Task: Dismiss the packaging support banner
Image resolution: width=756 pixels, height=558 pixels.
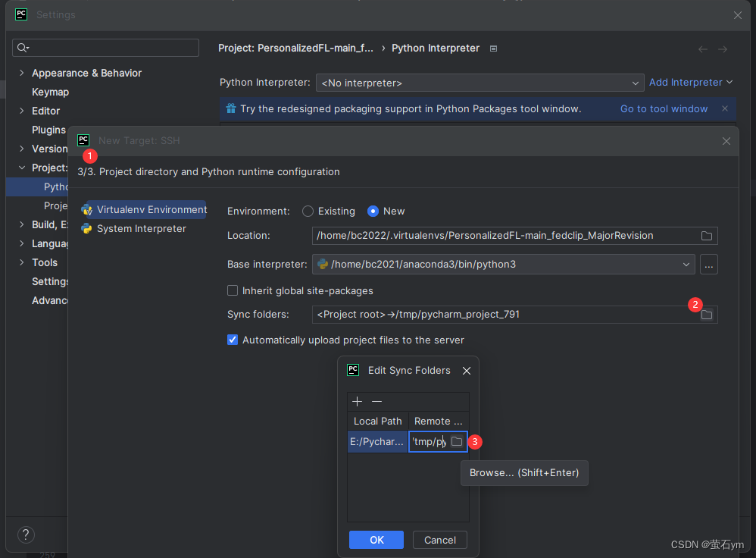Action: coord(725,108)
